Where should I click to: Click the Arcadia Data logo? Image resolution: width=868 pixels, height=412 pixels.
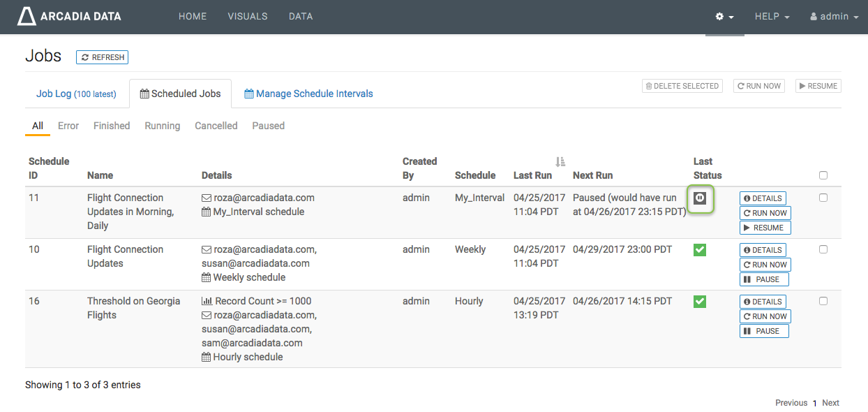pyautogui.click(x=69, y=17)
